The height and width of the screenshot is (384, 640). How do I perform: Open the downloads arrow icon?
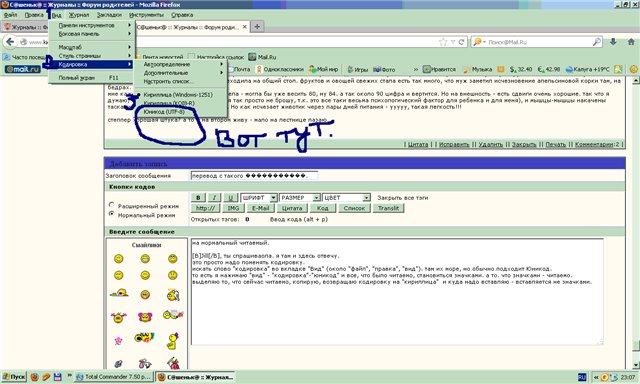[x=613, y=42]
